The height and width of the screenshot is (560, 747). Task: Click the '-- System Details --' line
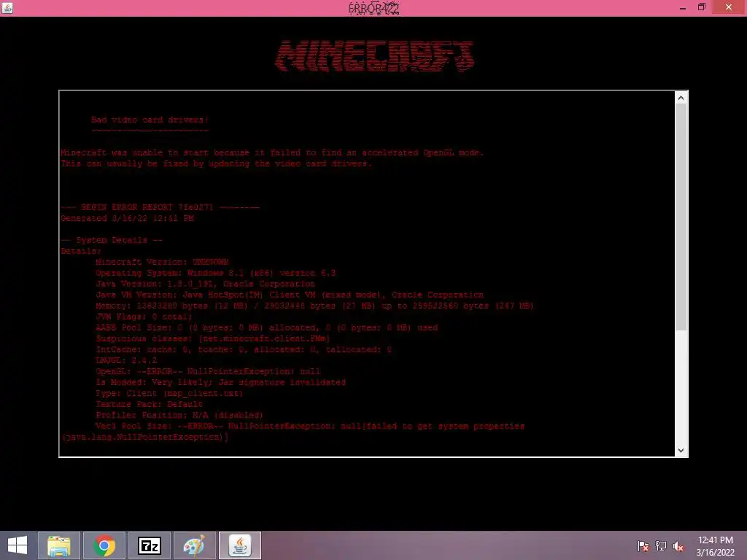(x=112, y=240)
